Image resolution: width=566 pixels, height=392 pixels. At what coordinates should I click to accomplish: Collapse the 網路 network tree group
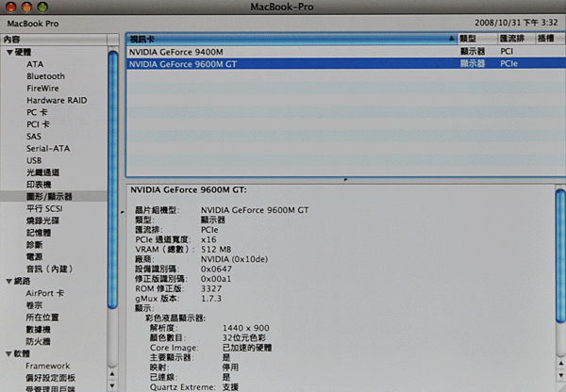tap(9, 282)
